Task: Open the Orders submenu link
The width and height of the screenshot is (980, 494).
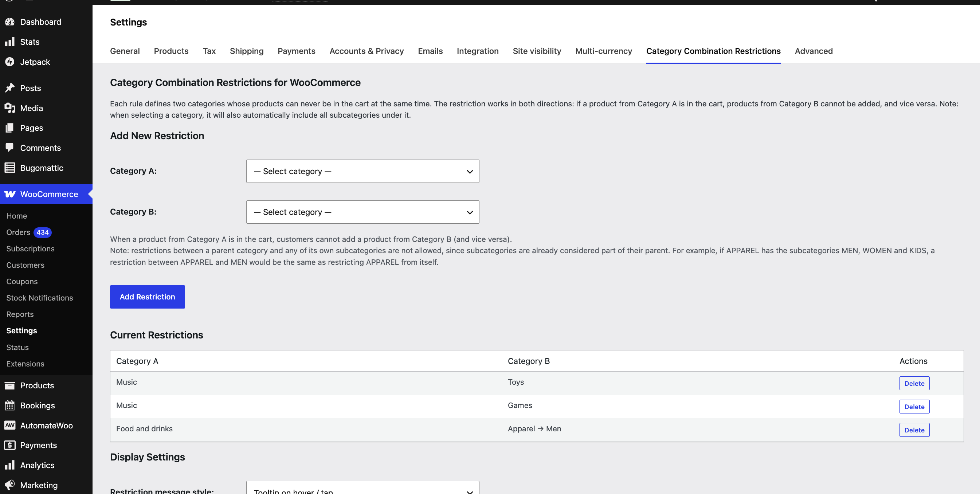Action: tap(18, 232)
